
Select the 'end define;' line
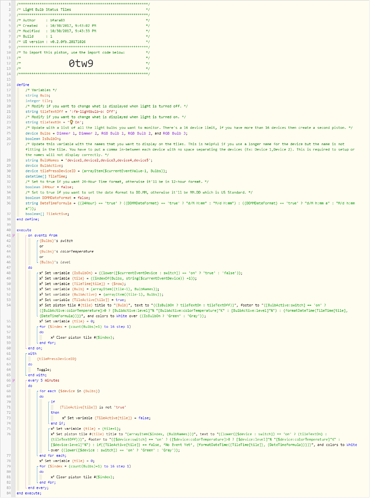point(28,220)
